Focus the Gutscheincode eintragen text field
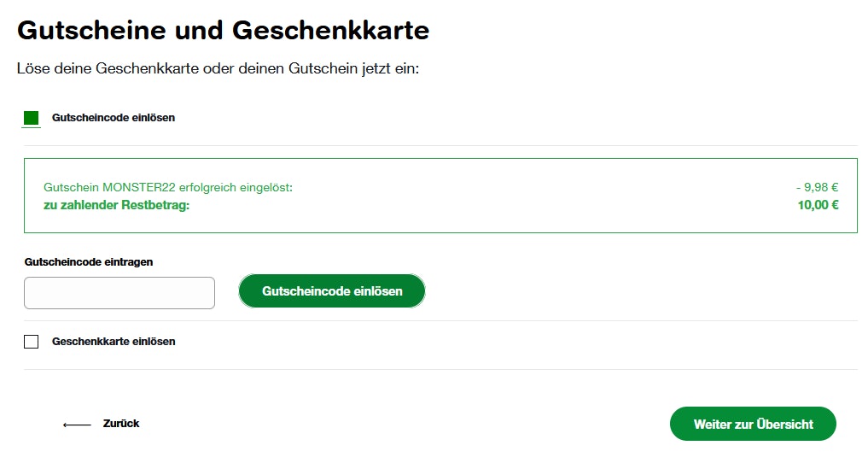The image size is (868, 463). pos(119,293)
